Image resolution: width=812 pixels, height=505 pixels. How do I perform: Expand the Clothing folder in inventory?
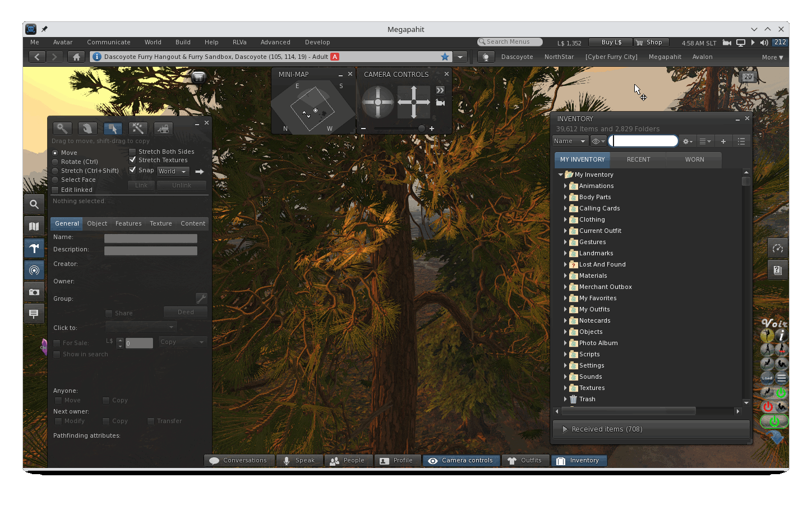pyautogui.click(x=565, y=219)
